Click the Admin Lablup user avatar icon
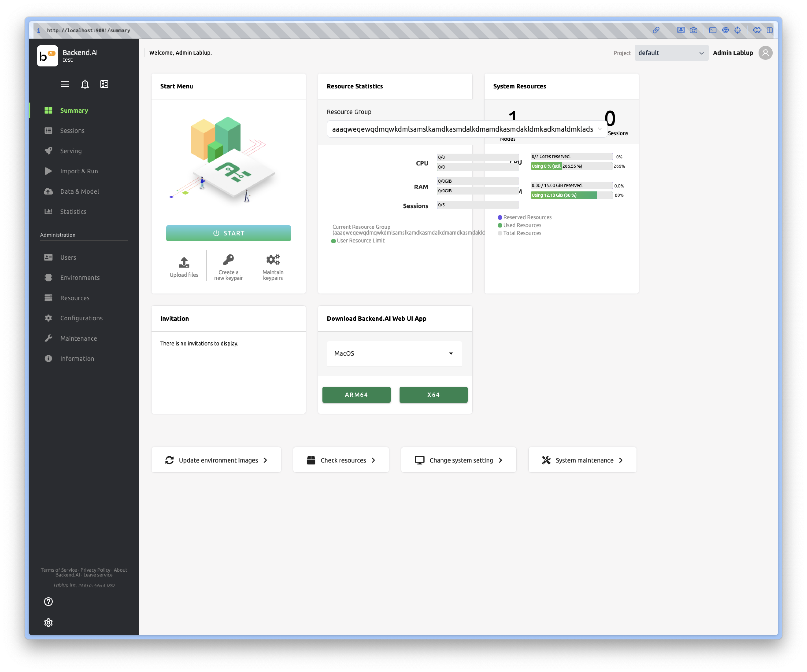Screen dimensions: 807x672 [x=765, y=53]
